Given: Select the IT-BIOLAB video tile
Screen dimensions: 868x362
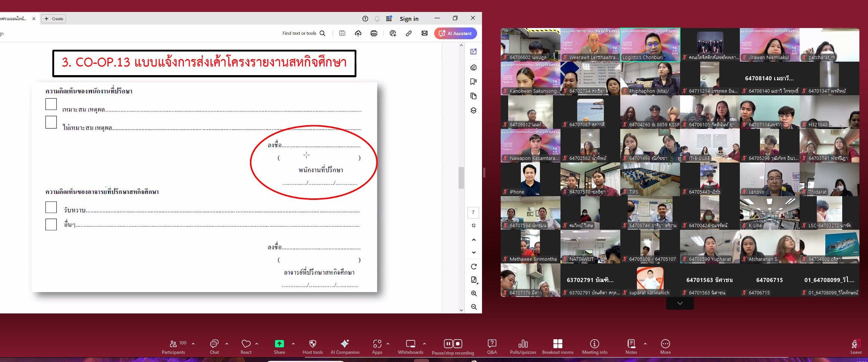Looking at the screenshot, I should (x=710, y=146).
